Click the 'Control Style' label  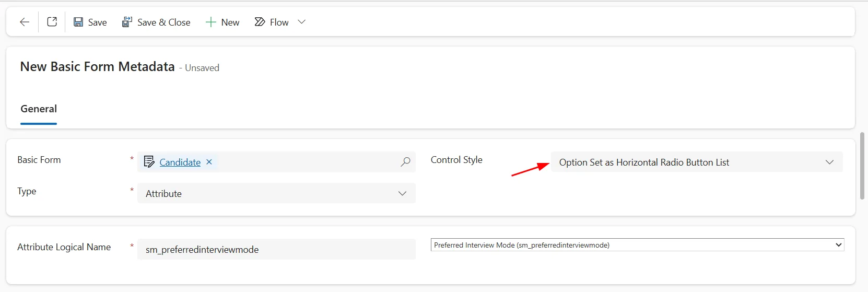[x=456, y=160]
